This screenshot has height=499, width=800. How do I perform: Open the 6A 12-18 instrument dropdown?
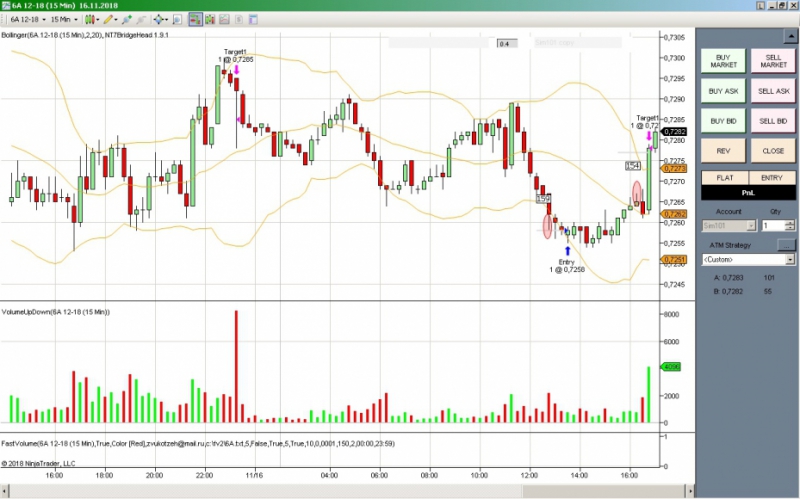tap(28, 19)
